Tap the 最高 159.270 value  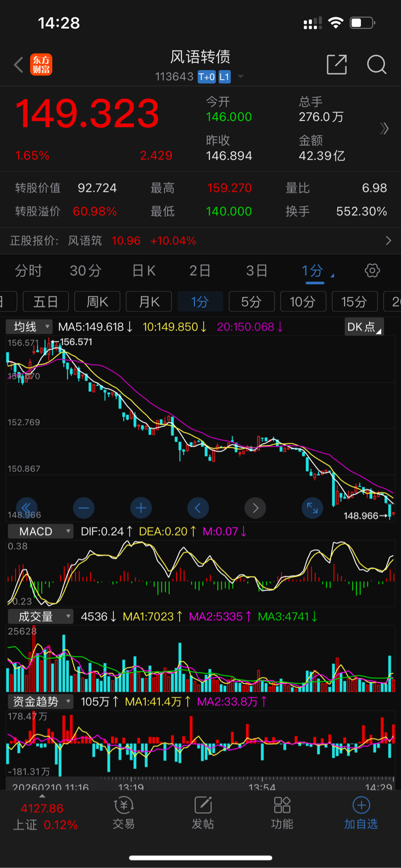coord(229,188)
